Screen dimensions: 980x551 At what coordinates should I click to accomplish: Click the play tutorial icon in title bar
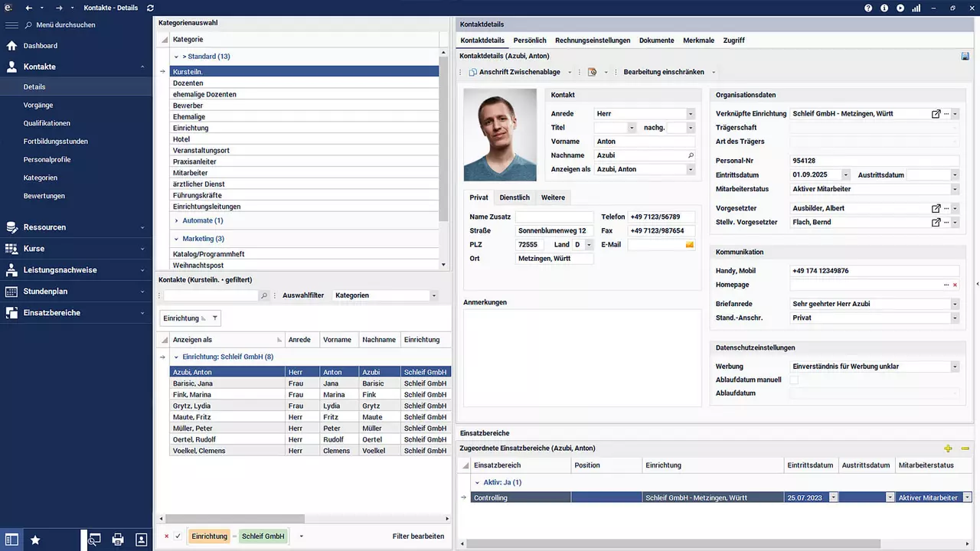(900, 8)
